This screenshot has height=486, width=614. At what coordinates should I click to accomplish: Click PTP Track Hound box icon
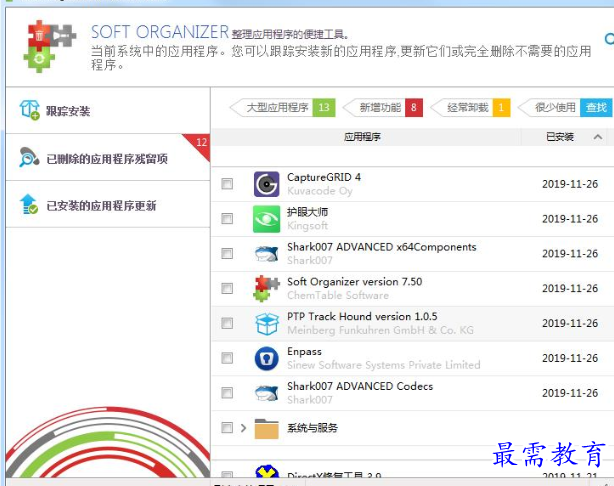pos(266,323)
